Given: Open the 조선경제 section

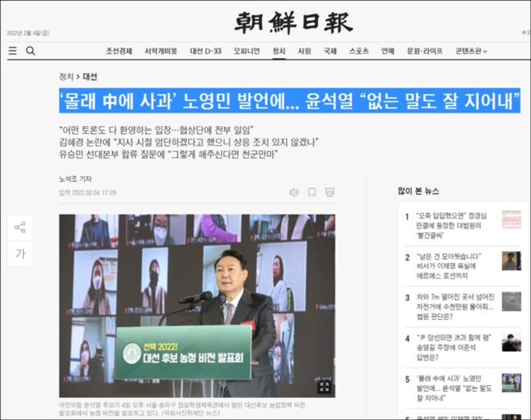Looking at the screenshot, I should point(118,51).
